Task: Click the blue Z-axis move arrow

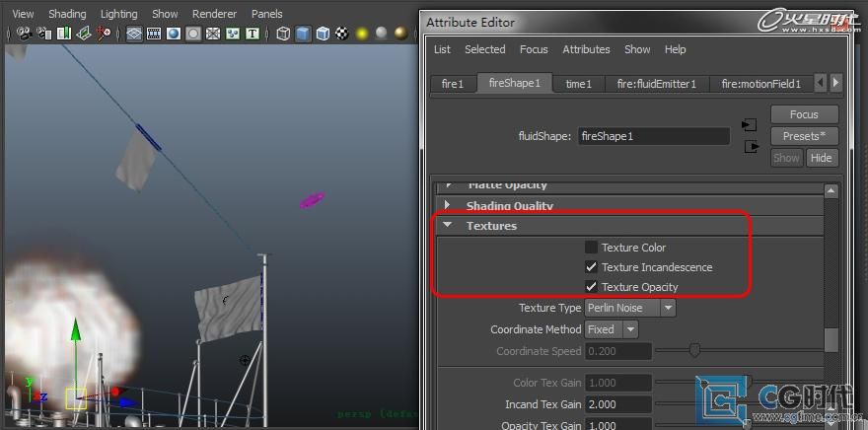Action: 127,402
